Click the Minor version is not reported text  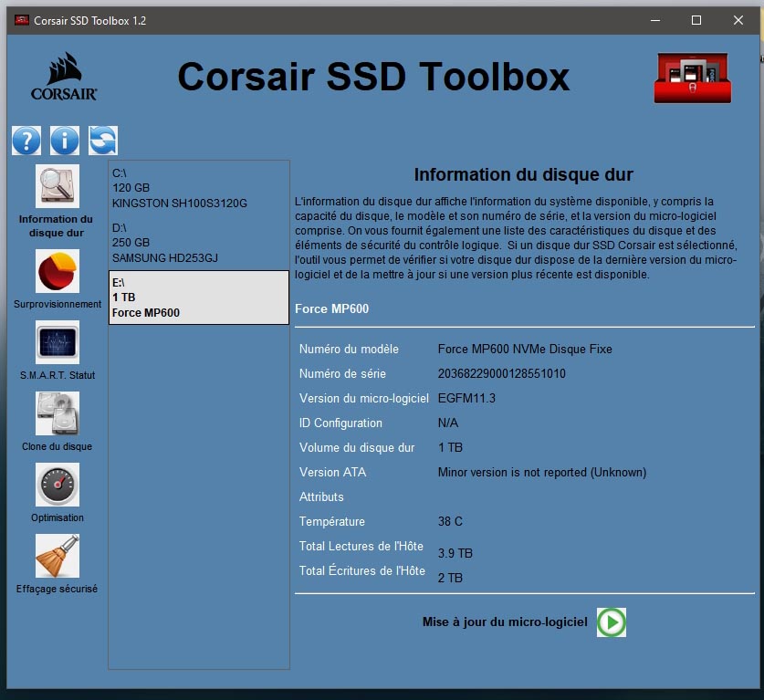[x=542, y=473]
